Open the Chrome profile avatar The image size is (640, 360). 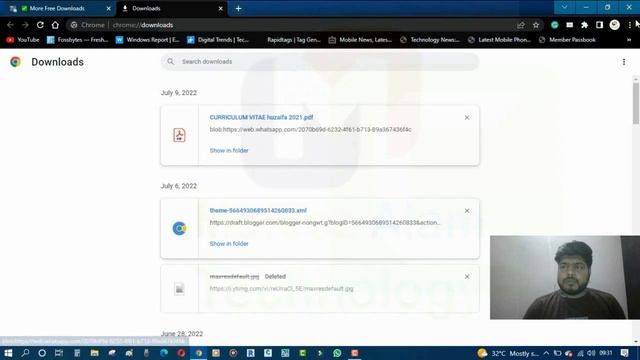click(x=615, y=25)
